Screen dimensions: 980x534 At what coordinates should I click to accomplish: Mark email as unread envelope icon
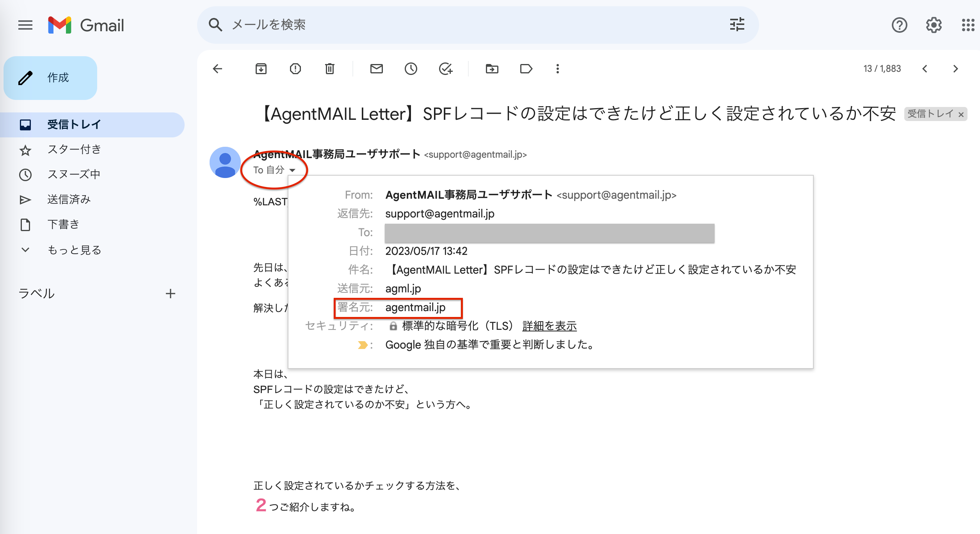click(376, 69)
